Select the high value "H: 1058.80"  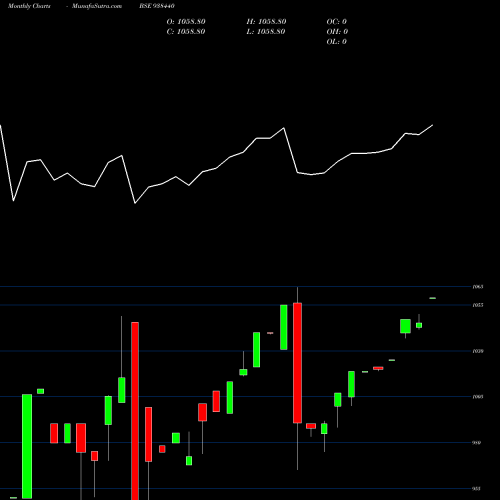tap(266, 22)
